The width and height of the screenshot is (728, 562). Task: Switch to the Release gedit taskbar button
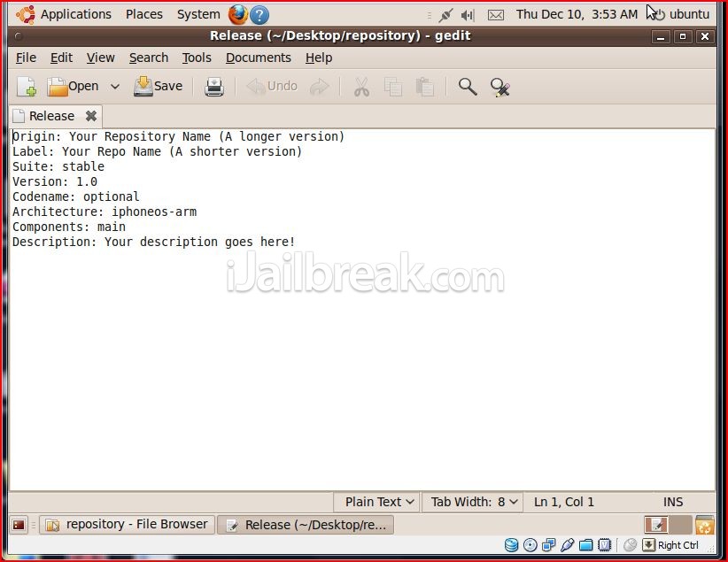coord(306,525)
